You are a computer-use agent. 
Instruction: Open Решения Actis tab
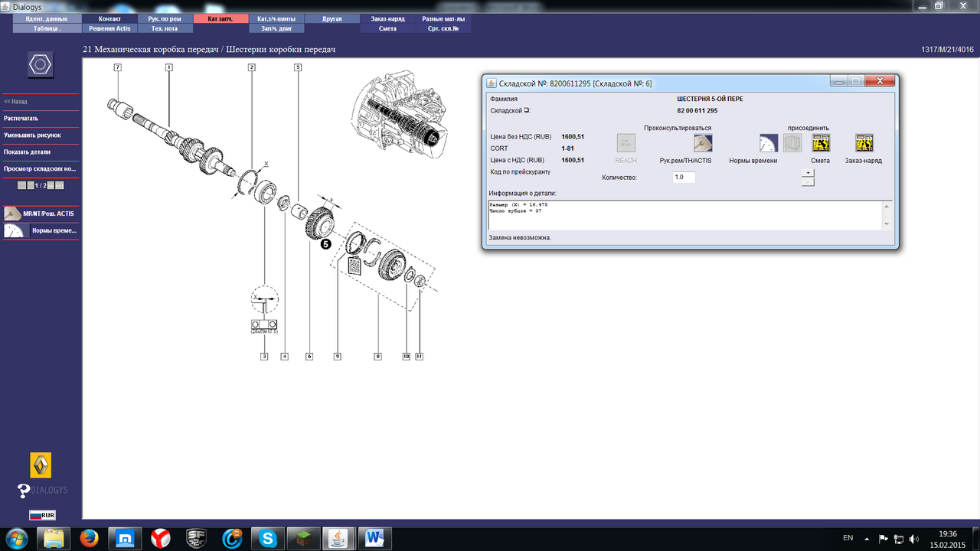point(109,28)
